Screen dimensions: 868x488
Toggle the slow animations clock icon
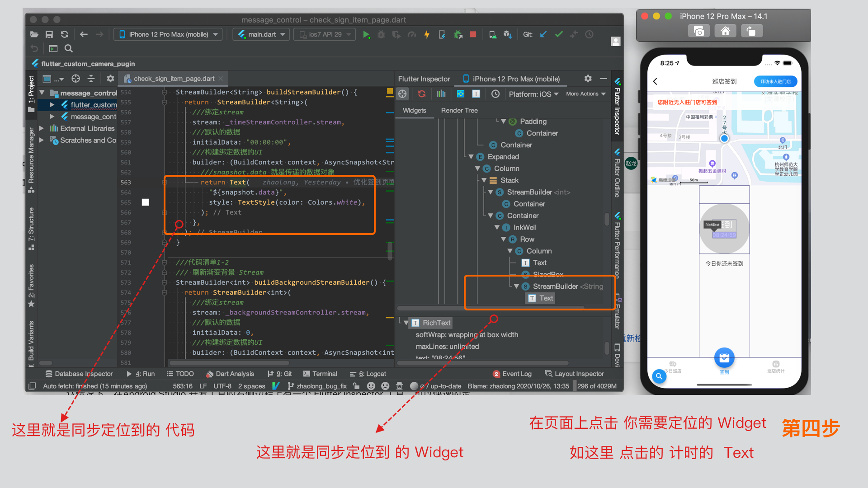tap(495, 94)
